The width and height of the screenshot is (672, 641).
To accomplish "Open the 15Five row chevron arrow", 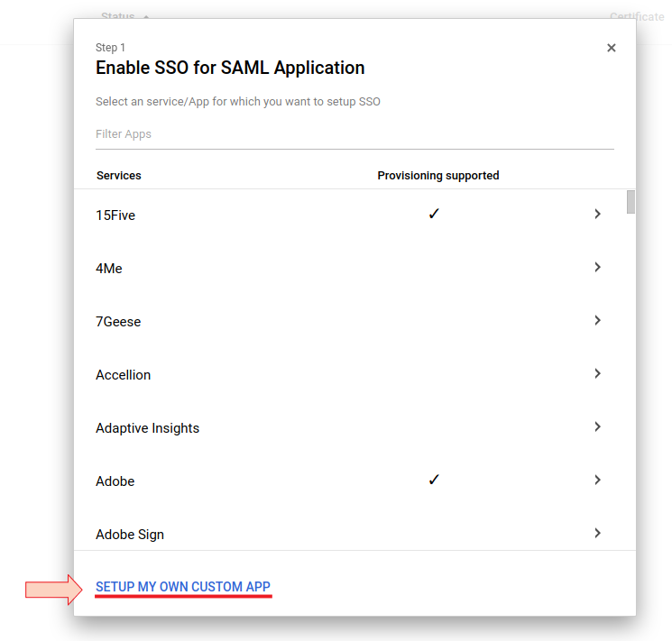I will tap(597, 214).
